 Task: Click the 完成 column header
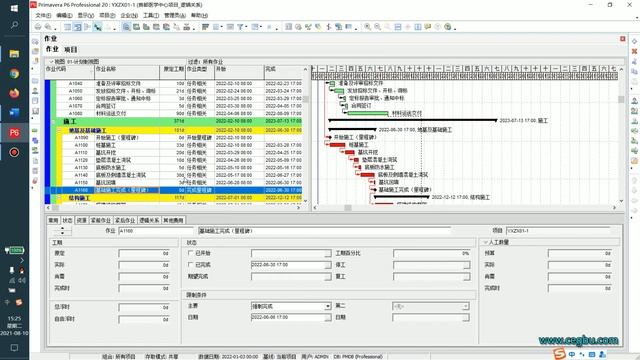click(x=283, y=72)
